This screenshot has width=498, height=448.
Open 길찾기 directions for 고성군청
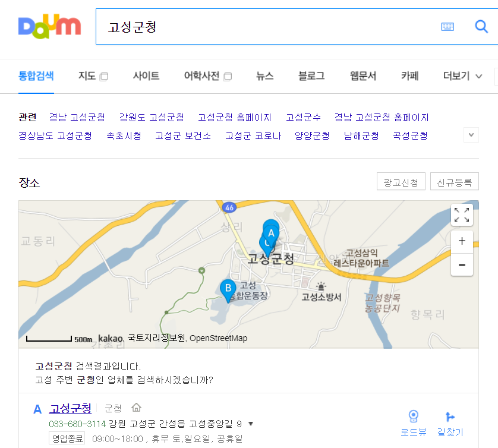click(450, 424)
